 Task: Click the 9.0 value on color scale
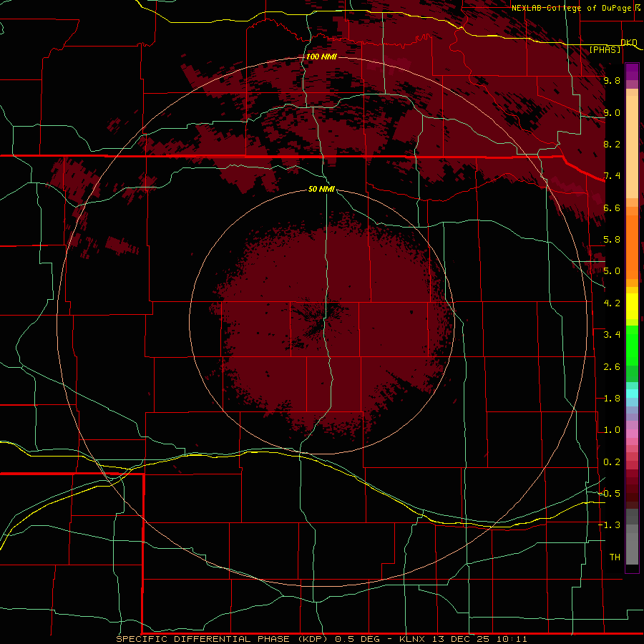612,112
